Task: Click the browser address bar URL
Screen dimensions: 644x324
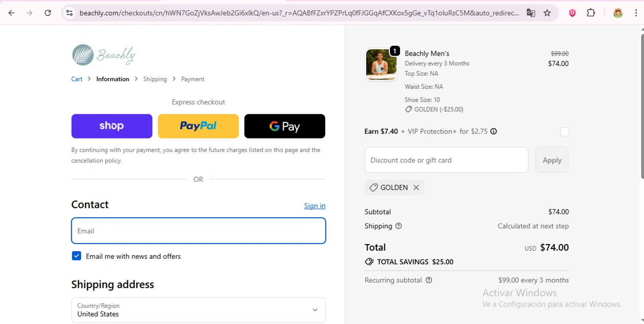Action: [299, 13]
